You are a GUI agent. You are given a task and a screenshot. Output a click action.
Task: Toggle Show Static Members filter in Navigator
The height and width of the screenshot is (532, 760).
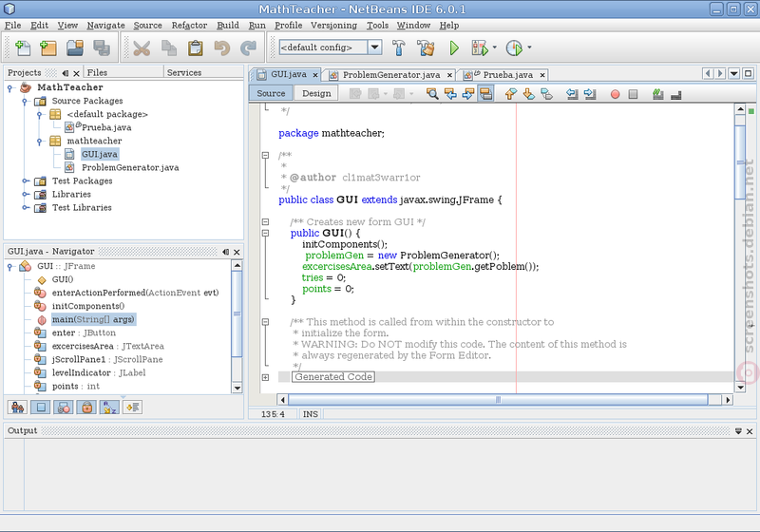pyautogui.click(x=64, y=408)
